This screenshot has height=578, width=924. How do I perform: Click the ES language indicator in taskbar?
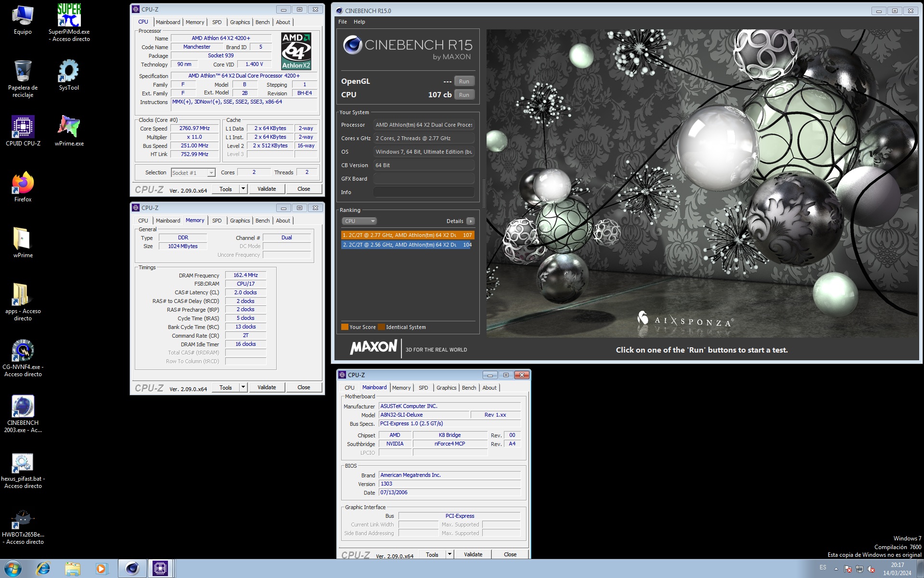(x=823, y=567)
